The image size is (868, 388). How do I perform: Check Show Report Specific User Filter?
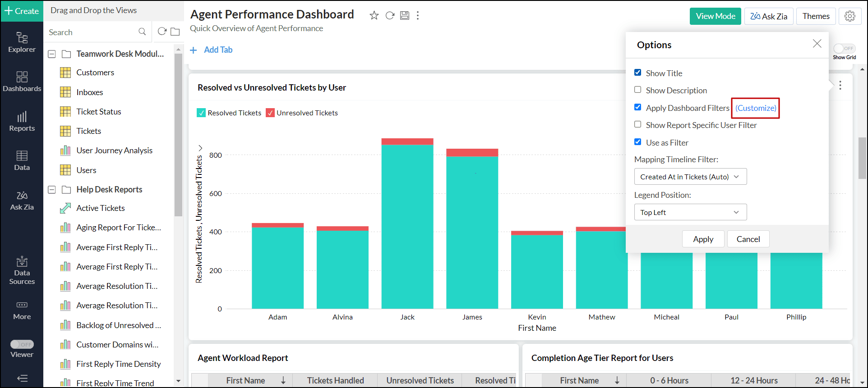coord(638,125)
